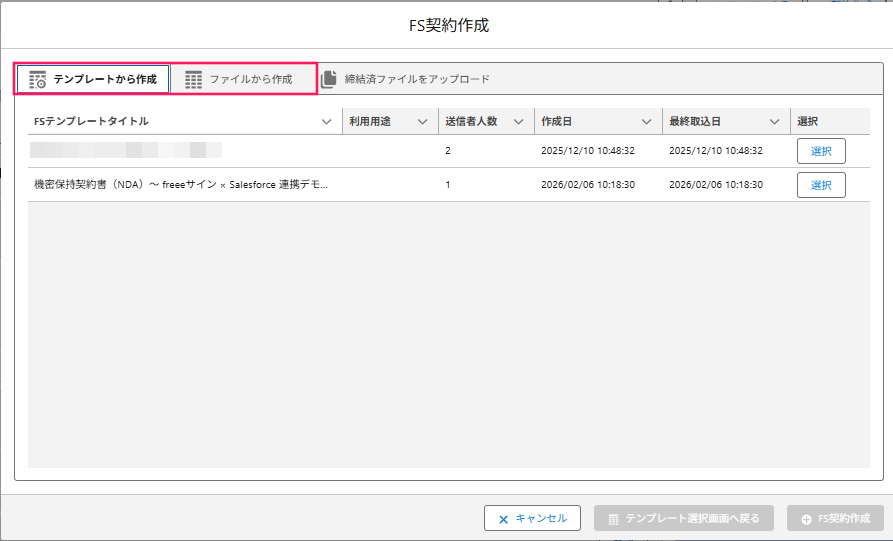Screen dimensions: 893x541
Task: Click grid icon on テンプレート選択画面へ戻る button
Action: (613, 519)
